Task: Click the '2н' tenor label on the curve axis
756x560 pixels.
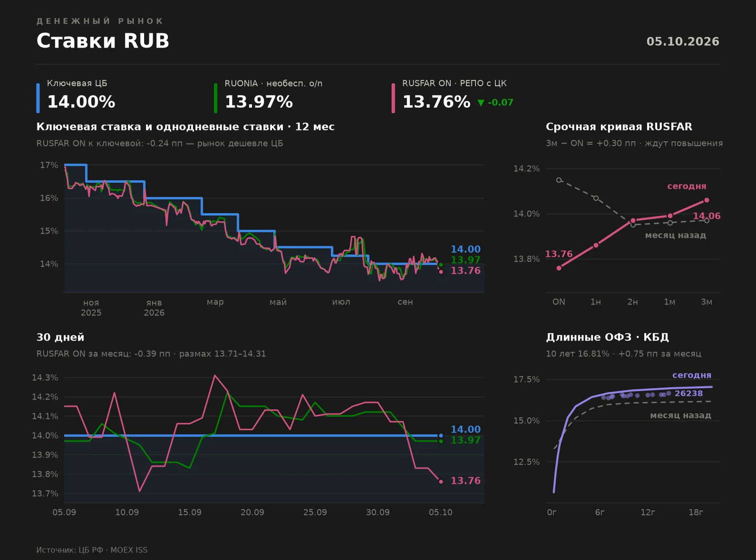Action: [633, 302]
